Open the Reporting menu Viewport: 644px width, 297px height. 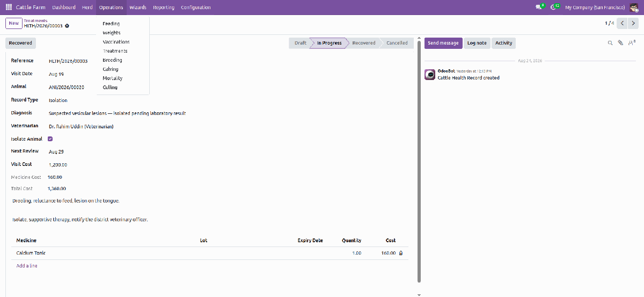[x=163, y=8]
